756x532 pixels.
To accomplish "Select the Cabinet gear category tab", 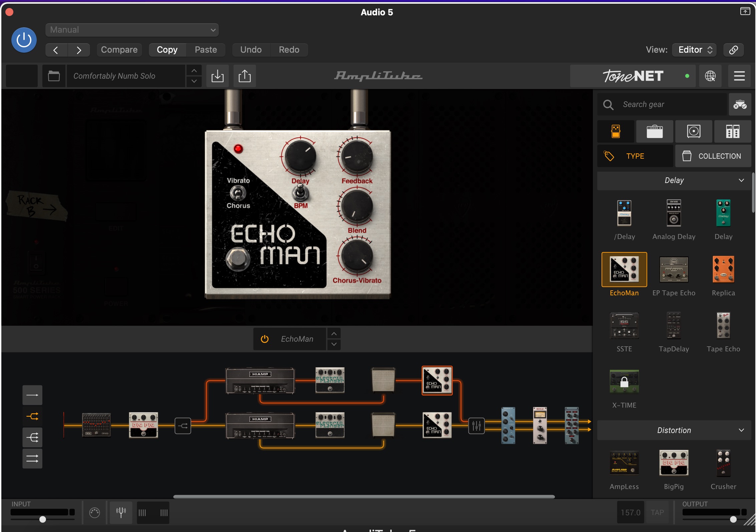I will [694, 131].
